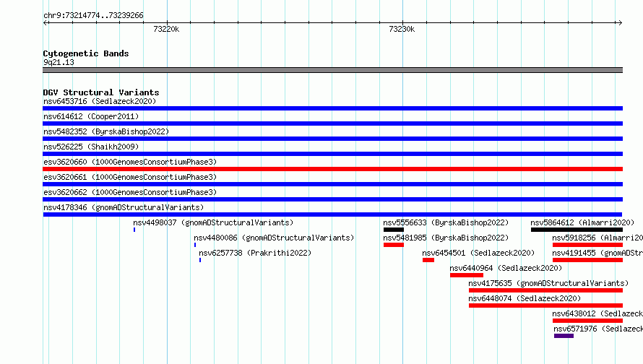Screen dimensions: 643x364
Task: Open the nsv5482352 (ByrskaBishop2022) label
Action: tap(106, 131)
